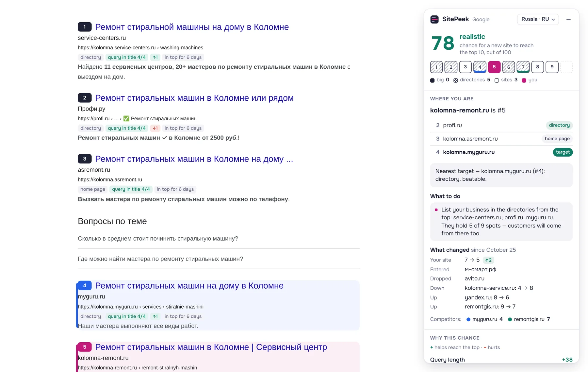Open the Russia · RU region dropdown

coord(538,19)
